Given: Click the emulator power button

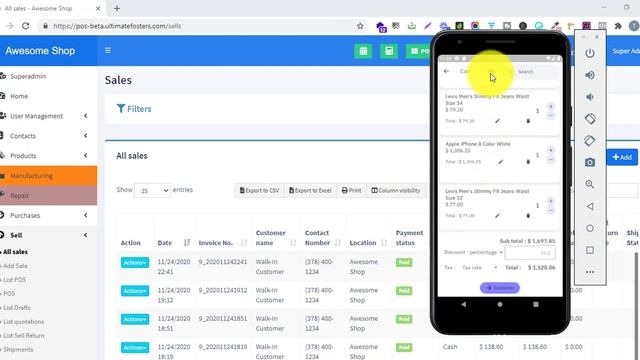Looking at the screenshot, I should point(590,53).
